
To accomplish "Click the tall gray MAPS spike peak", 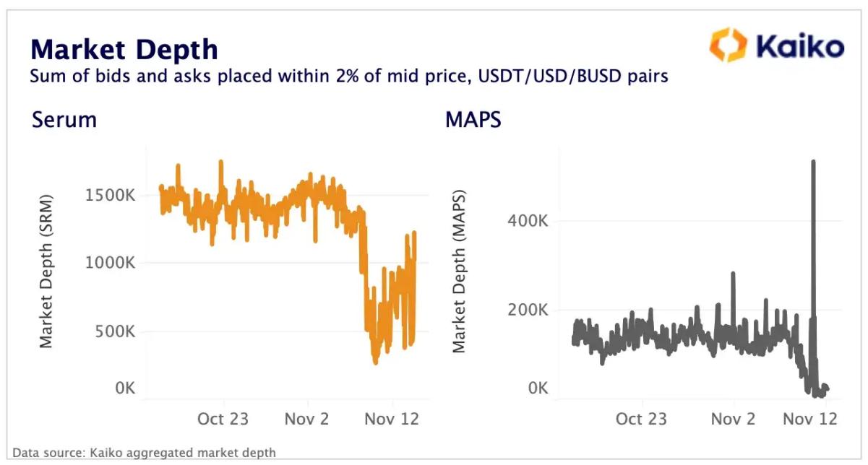I will coord(813,163).
